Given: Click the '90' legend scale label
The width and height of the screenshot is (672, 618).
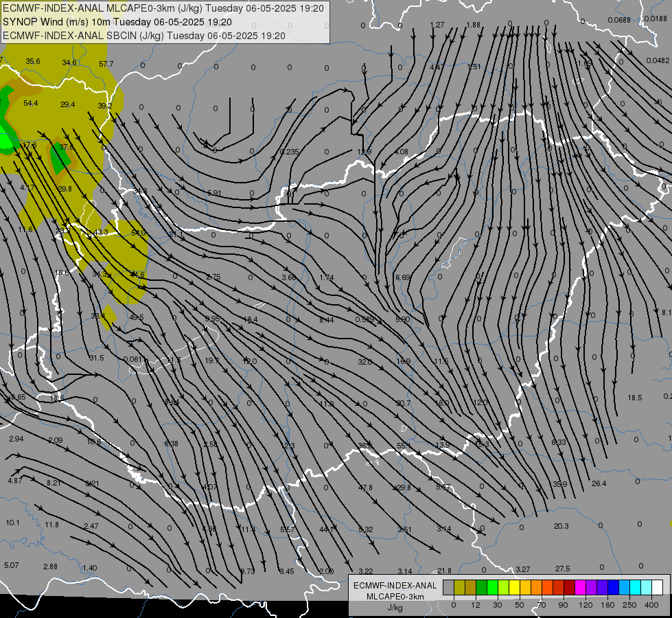Looking at the screenshot, I should pos(563,605).
